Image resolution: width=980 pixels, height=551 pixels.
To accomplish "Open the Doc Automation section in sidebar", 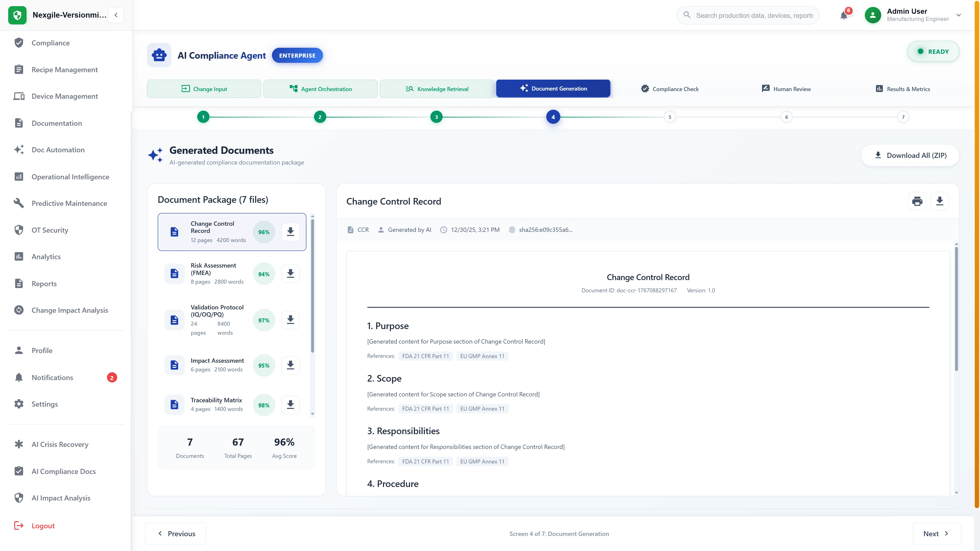I will [58, 150].
